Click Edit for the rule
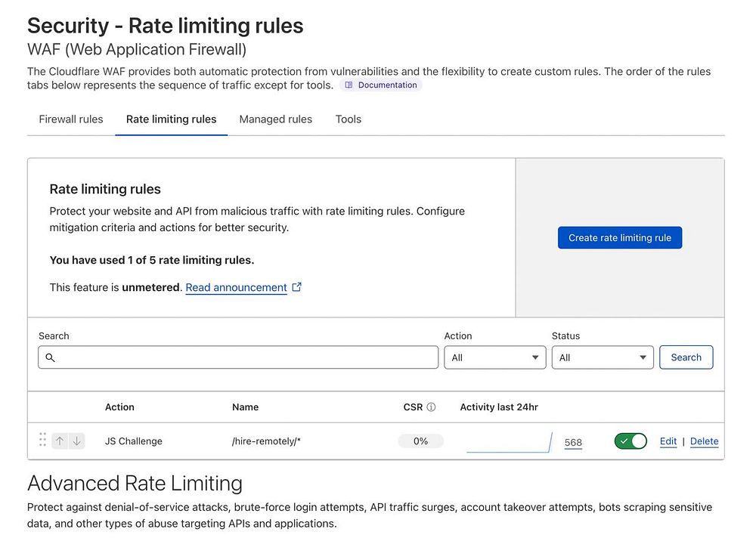The height and width of the screenshot is (538, 756). click(x=668, y=441)
